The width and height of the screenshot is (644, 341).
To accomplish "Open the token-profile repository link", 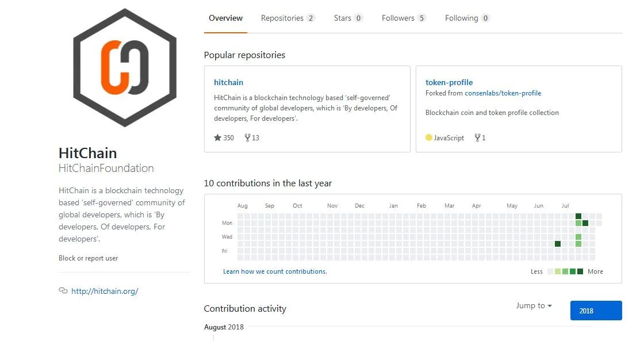I will point(449,82).
